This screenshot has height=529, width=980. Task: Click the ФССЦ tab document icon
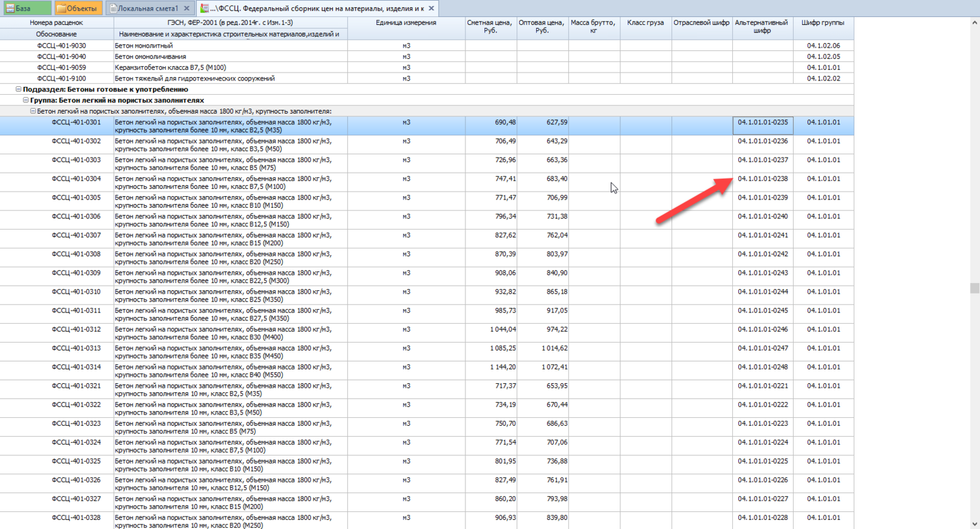[x=205, y=9]
